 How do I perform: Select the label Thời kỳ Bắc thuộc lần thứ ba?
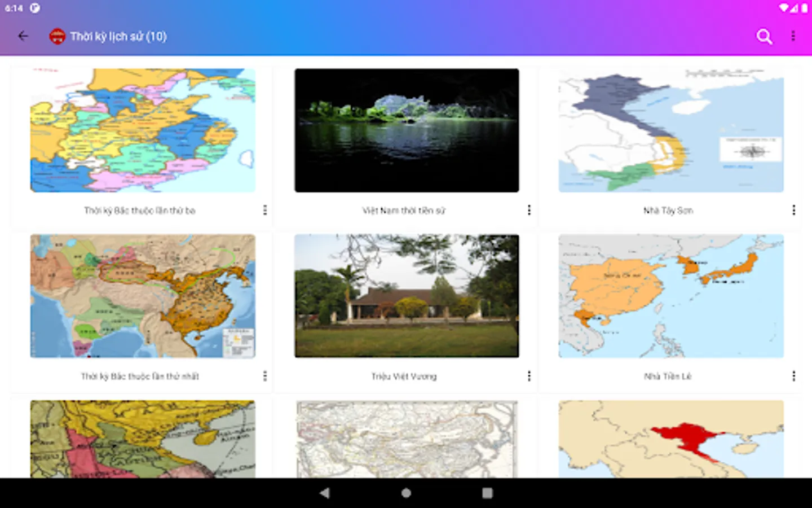tap(140, 211)
